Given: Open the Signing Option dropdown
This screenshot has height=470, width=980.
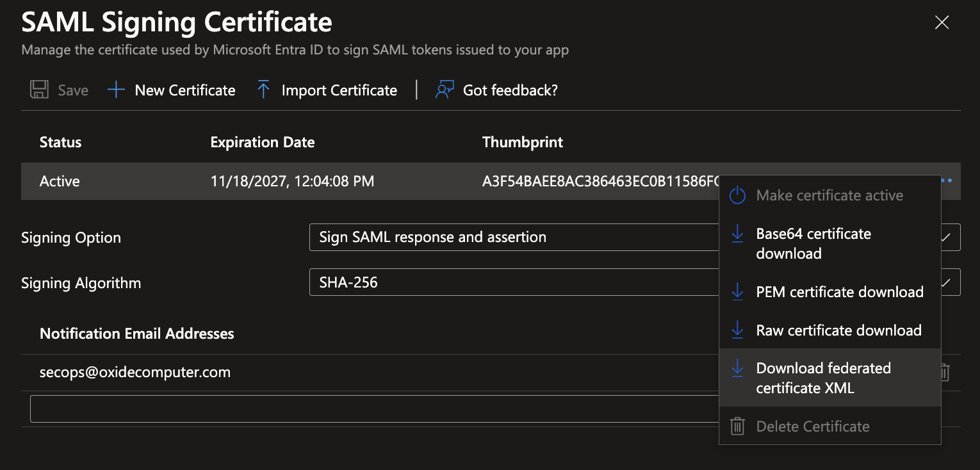Looking at the screenshot, I should point(512,237).
